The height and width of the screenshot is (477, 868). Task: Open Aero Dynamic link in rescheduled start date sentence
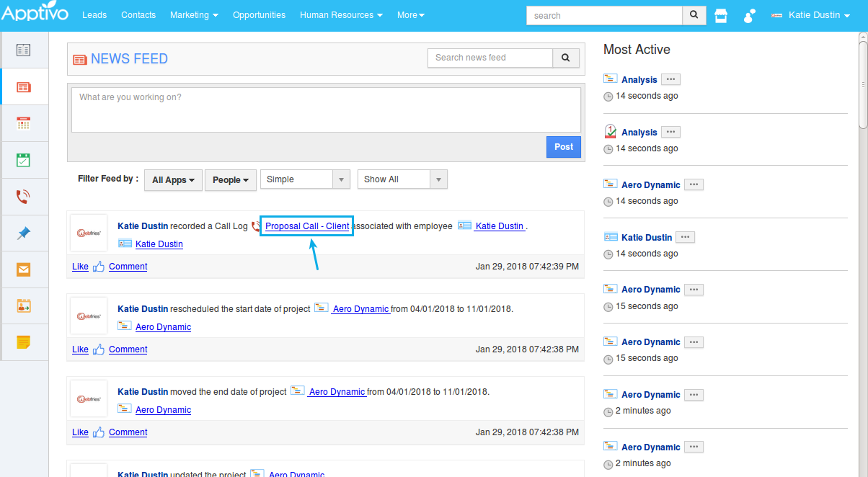pyautogui.click(x=360, y=309)
